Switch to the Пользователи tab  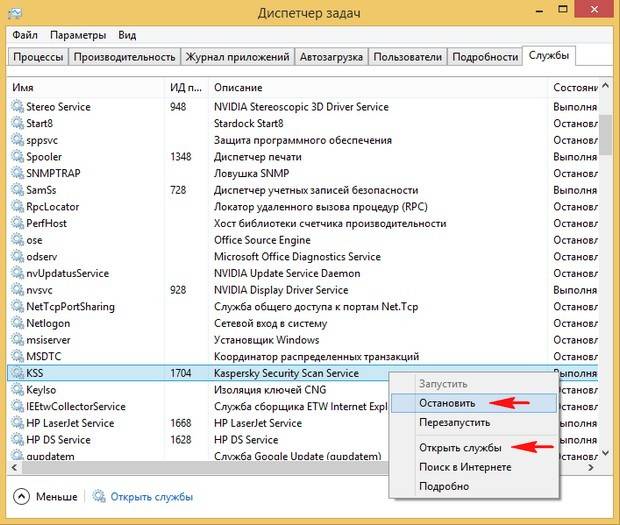[408, 57]
